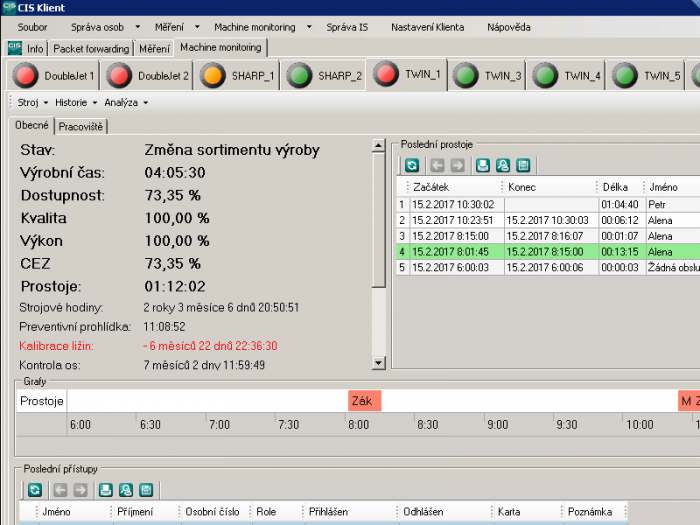Image resolution: width=700 pixels, height=525 pixels.
Task: Expand the Historie dropdown
Action: tap(75, 102)
